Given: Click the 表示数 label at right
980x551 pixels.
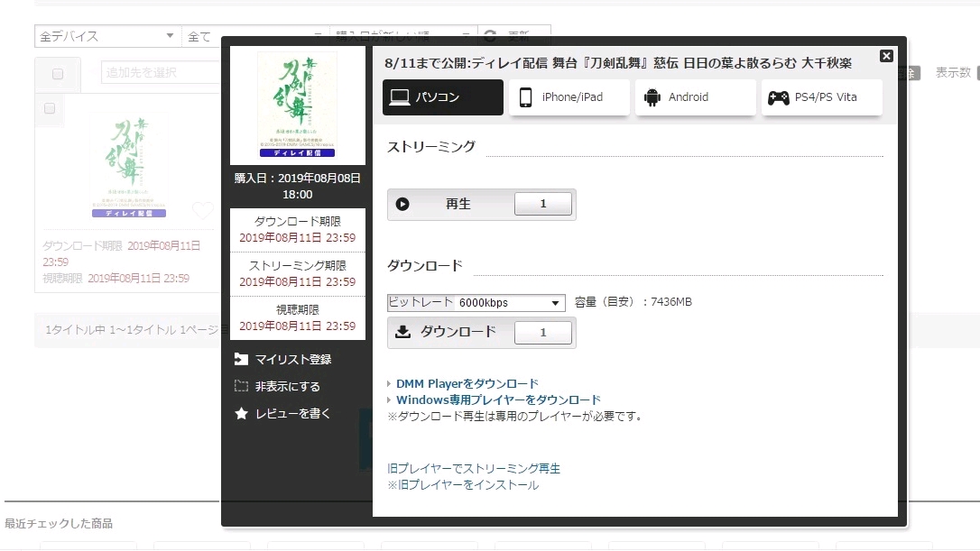Looking at the screenshot, I should click(954, 72).
